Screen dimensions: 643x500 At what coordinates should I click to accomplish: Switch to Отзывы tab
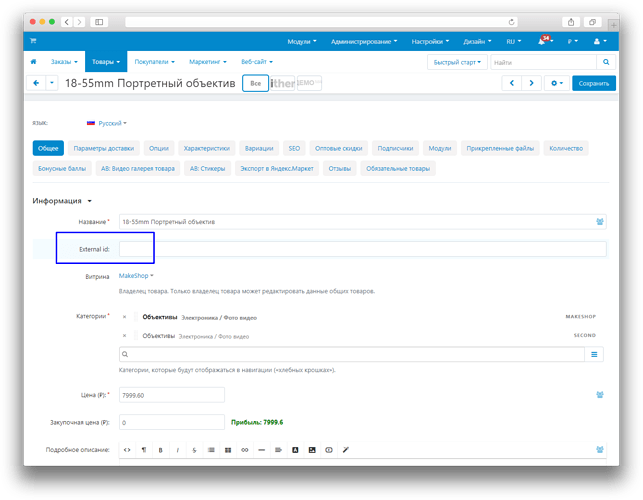[340, 168]
